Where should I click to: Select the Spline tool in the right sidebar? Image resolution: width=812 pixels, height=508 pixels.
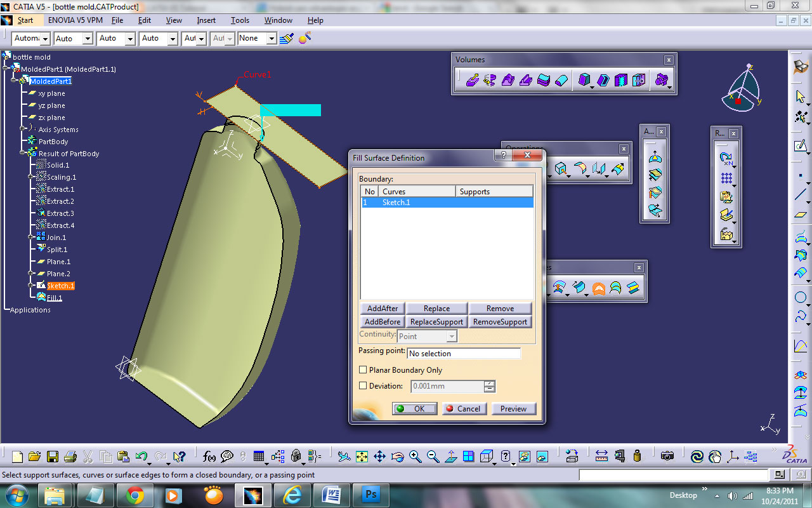801,316
